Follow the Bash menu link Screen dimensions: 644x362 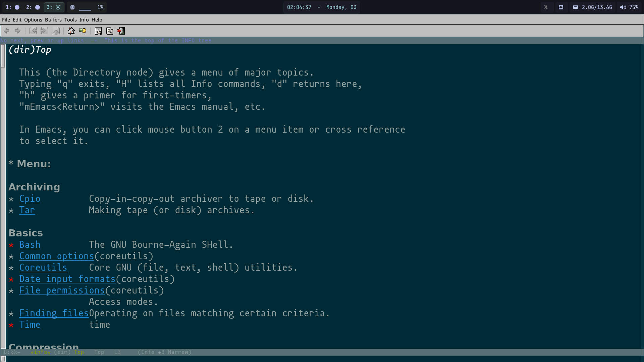(30, 244)
